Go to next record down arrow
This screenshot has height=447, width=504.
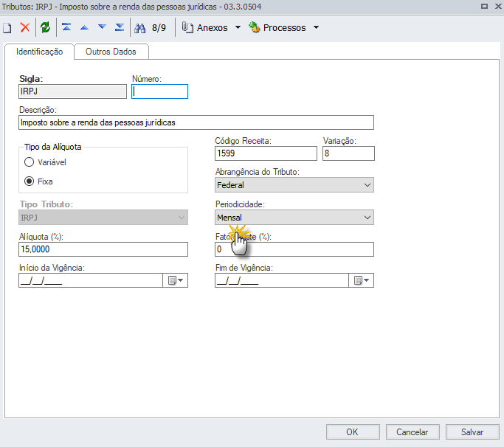(x=103, y=27)
